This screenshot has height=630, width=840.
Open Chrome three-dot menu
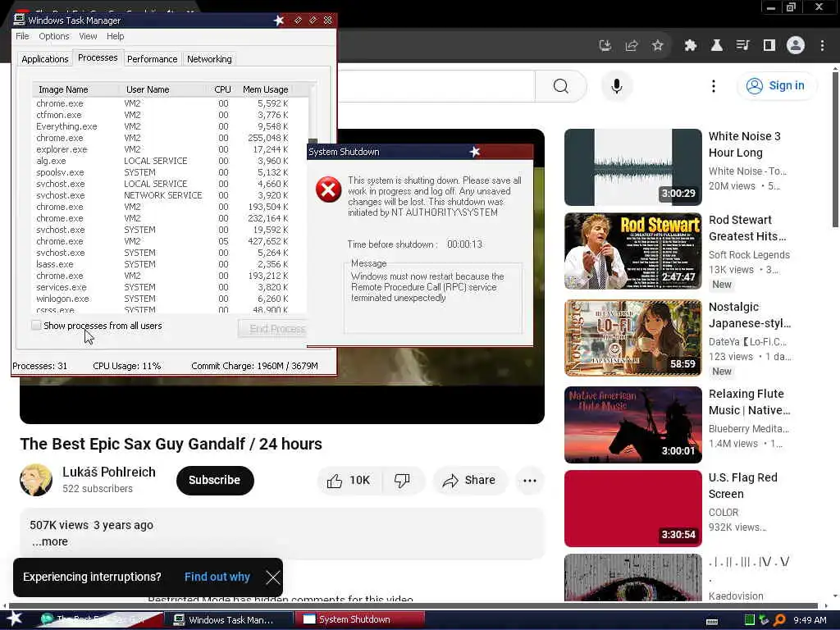(822, 46)
